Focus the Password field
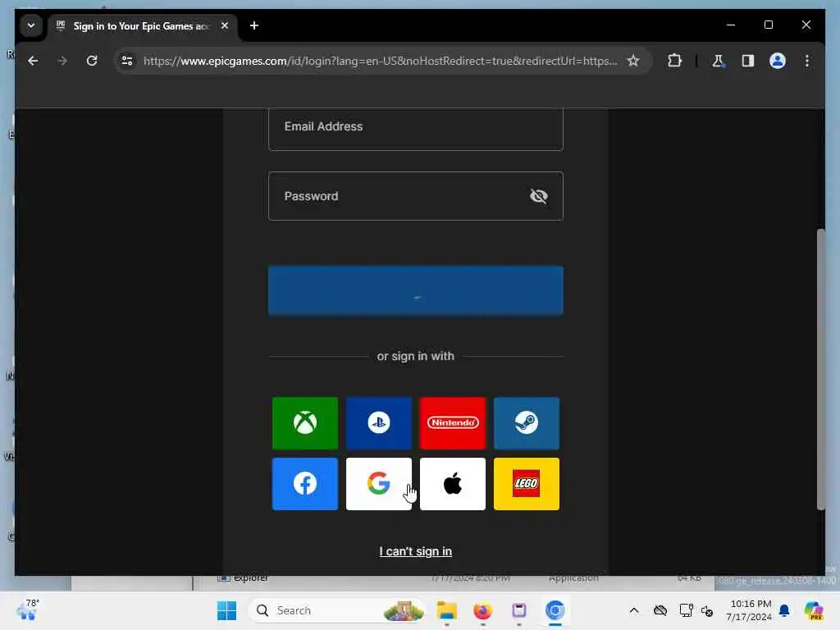This screenshot has height=630, width=840. pos(416,196)
